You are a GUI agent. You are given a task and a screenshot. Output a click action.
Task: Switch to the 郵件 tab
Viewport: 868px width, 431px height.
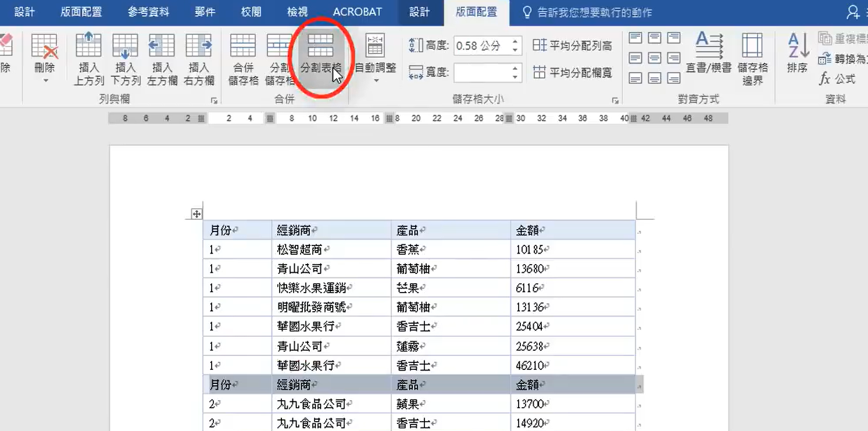205,12
